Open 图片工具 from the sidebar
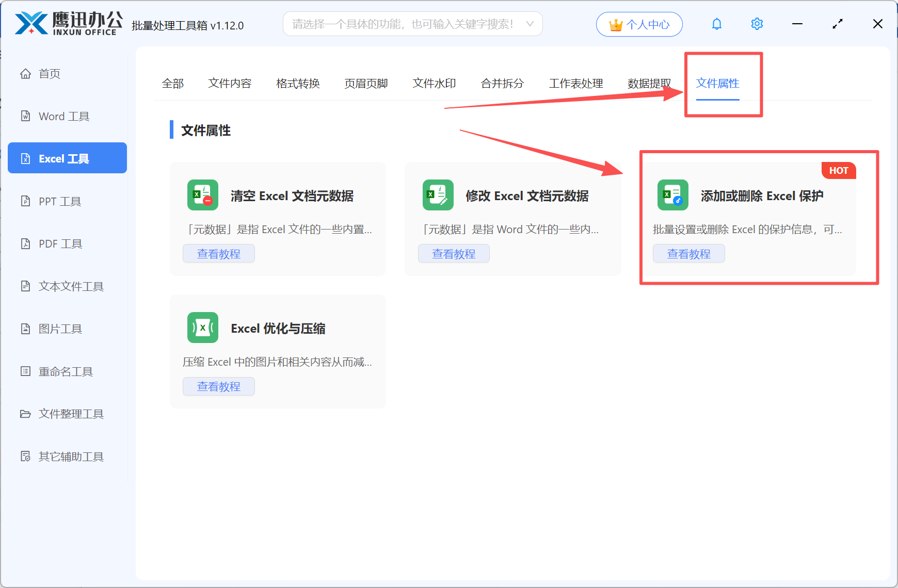 coord(60,329)
